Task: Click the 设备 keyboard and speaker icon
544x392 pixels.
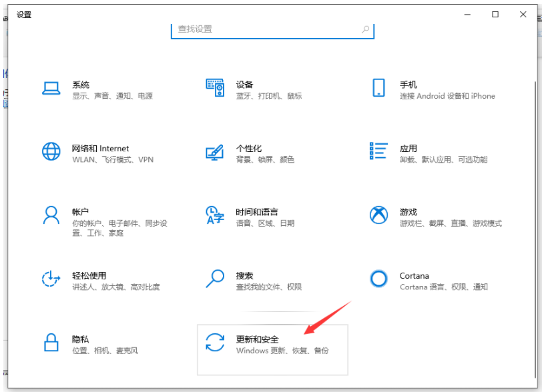Action: (215, 89)
